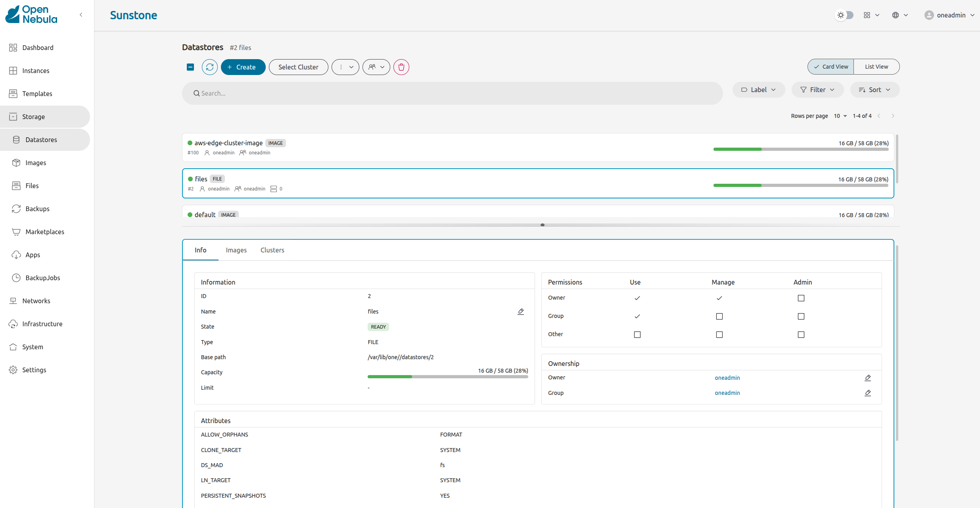
Task: Check Other Use permission box
Action: [637, 335]
